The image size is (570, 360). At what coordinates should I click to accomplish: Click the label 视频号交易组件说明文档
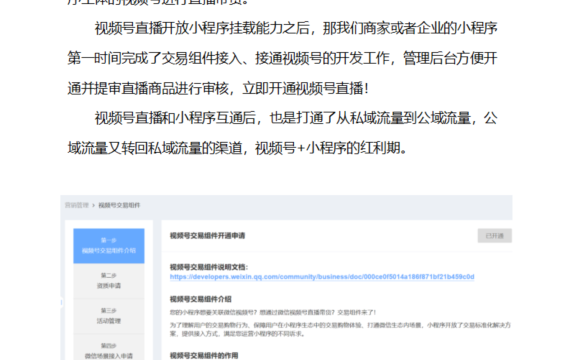pyautogui.click(x=209, y=267)
